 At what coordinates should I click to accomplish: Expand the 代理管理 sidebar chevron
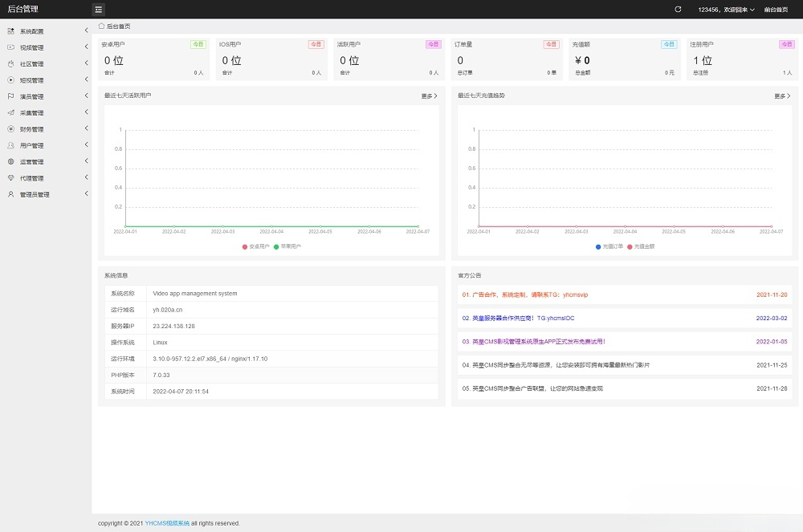tap(86, 177)
